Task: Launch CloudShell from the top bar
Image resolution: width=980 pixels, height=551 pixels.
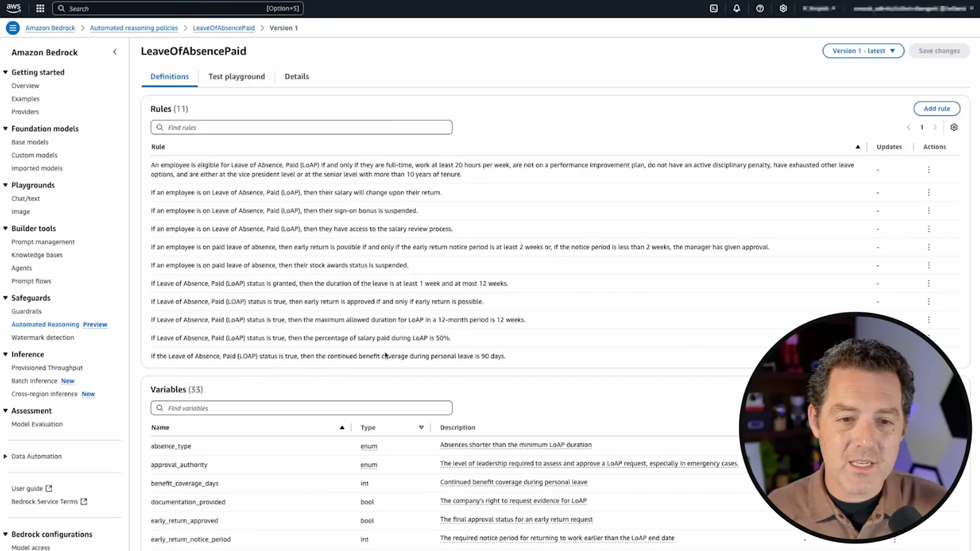Action: 714,9
